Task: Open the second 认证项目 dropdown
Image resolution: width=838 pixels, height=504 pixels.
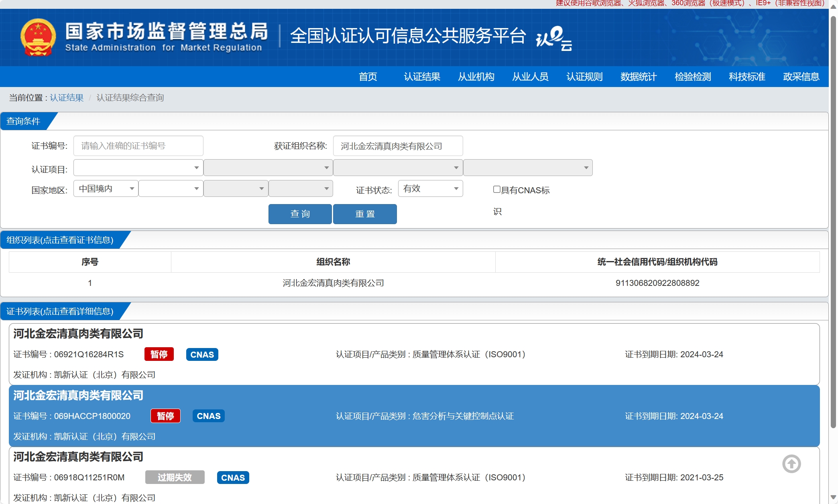Action: tap(268, 168)
